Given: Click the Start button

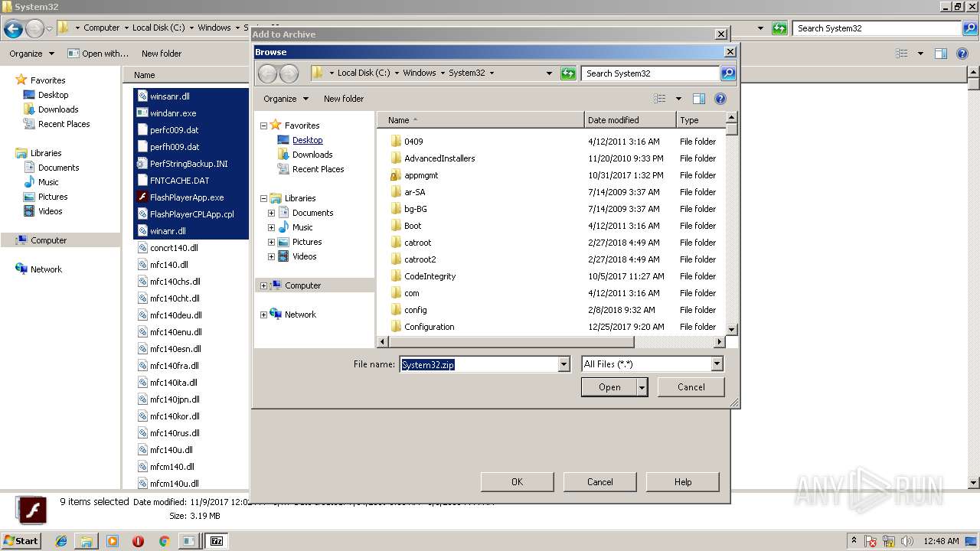Looking at the screenshot, I should [21, 541].
